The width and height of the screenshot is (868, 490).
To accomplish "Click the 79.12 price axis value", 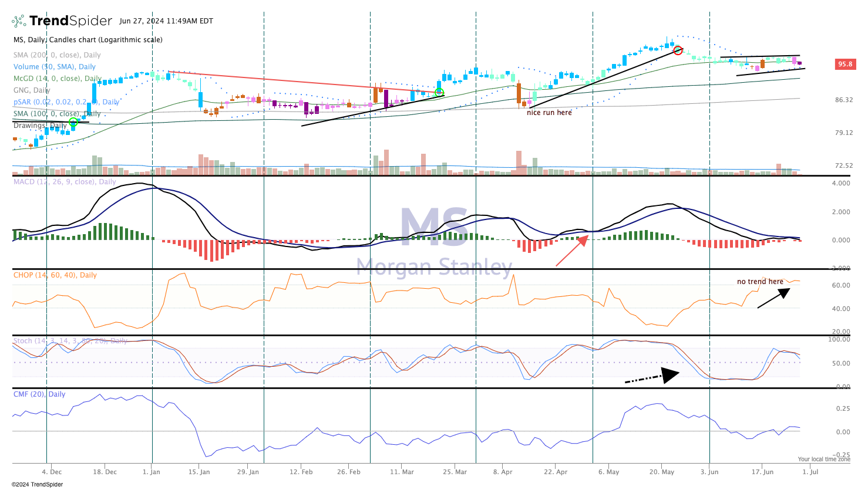I will point(844,133).
